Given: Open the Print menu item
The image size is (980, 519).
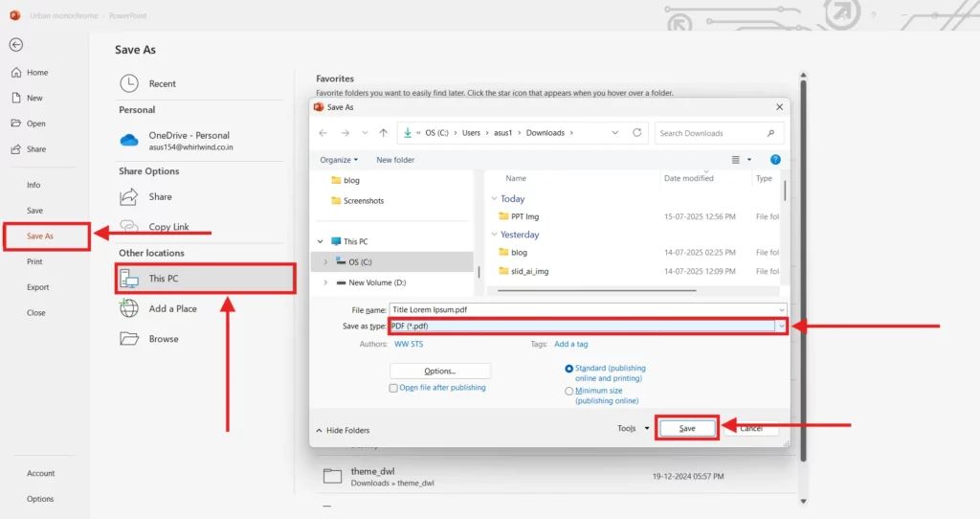Looking at the screenshot, I should coord(35,261).
